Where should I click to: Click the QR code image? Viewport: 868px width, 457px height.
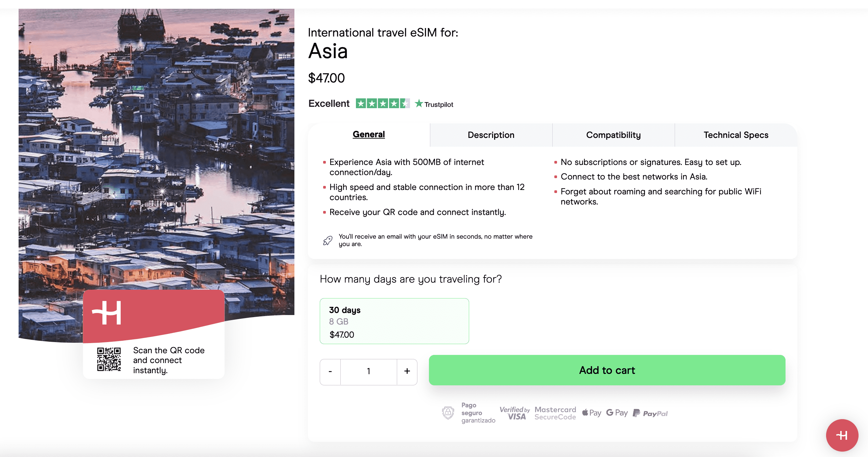pyautogui.click(x=109, y=360)
